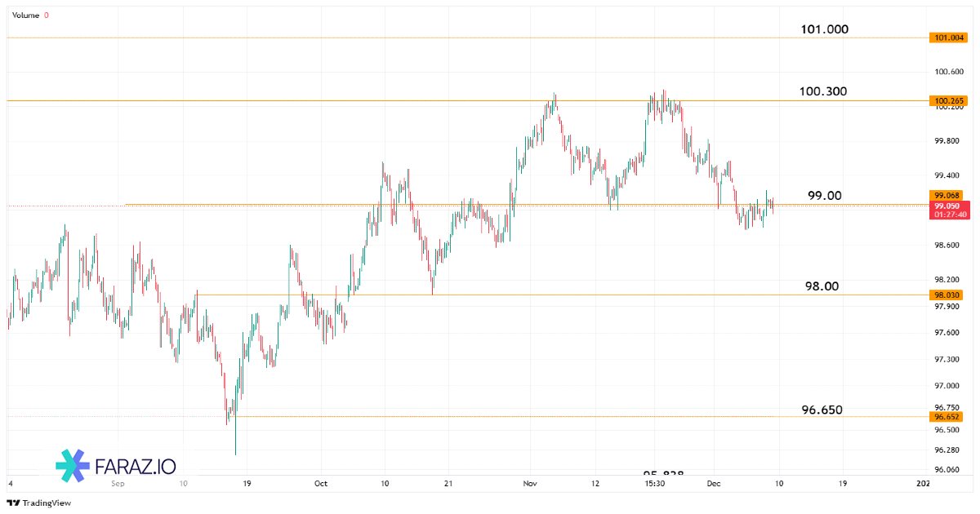This screenshot has width=980, height=514.
Task: Click the TradingView attribution link
Action: [39, 504]
